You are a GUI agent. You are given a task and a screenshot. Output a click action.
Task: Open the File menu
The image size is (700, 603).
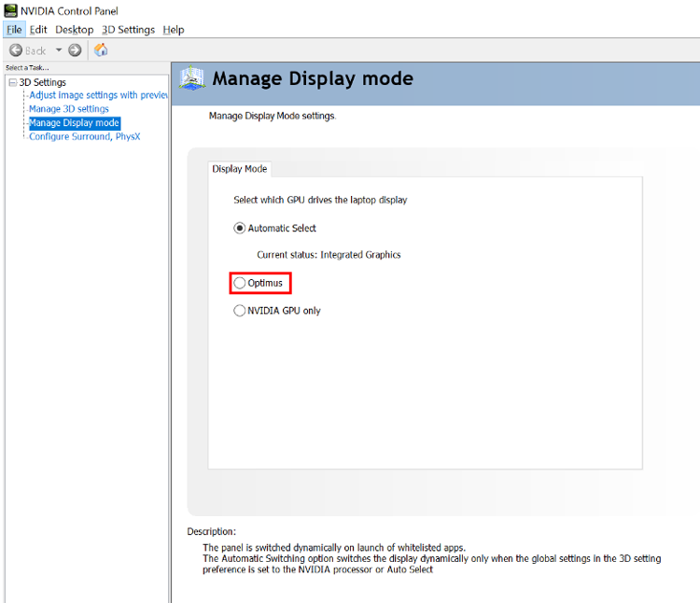pos(14,30)
